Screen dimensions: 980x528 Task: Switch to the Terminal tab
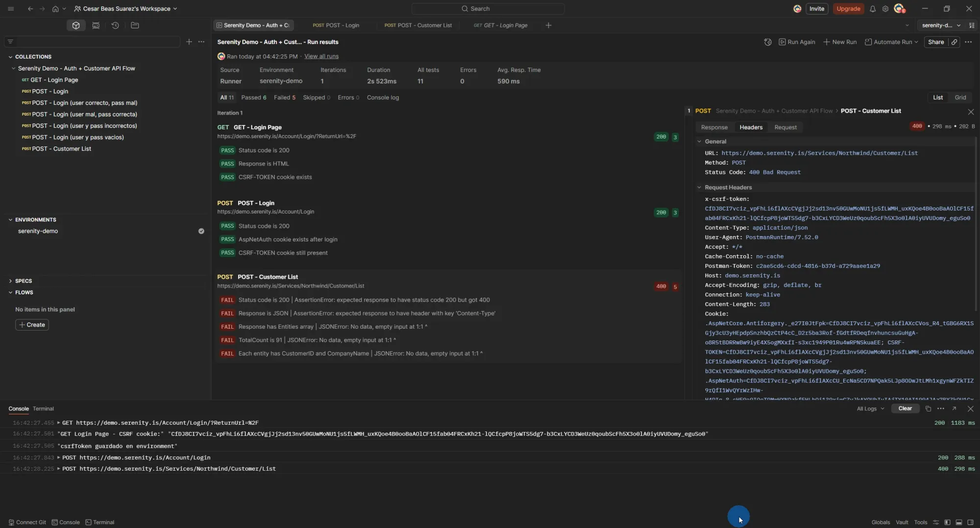43,408
